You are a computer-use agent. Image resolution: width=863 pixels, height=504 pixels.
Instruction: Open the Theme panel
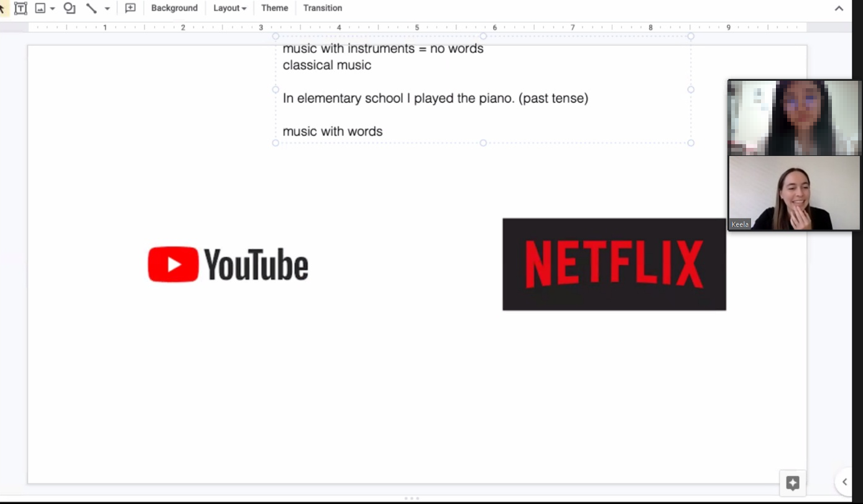pyautogui.click(x=274, y=8)
